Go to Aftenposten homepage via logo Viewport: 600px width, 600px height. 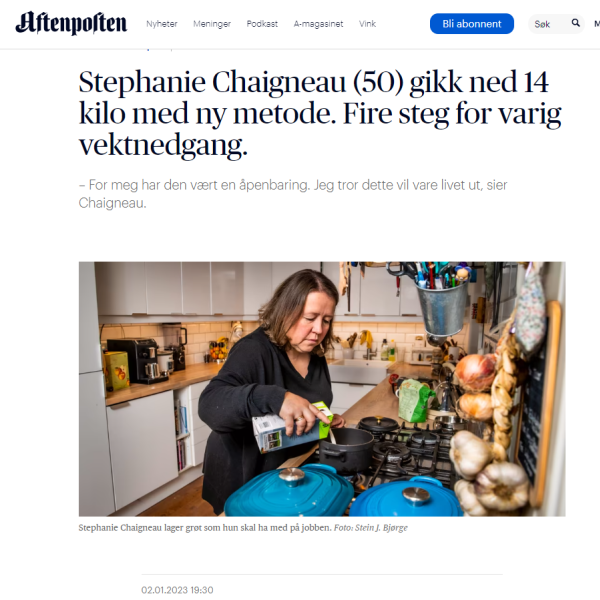[71, 23]
